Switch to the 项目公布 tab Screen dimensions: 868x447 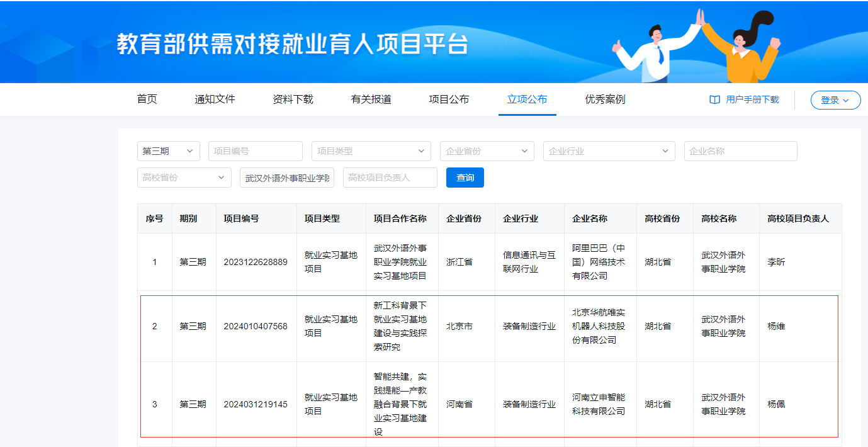click(x=449, y=99)
